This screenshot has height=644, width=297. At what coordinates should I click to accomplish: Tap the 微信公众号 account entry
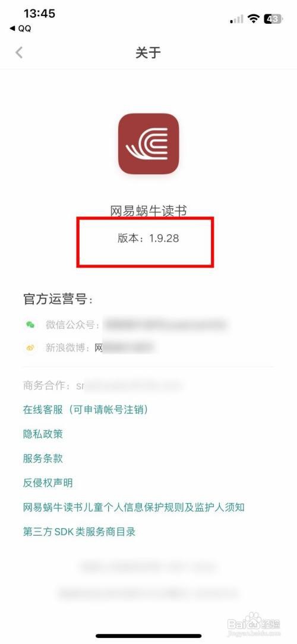pyautogui.click(x=135, y=325)
